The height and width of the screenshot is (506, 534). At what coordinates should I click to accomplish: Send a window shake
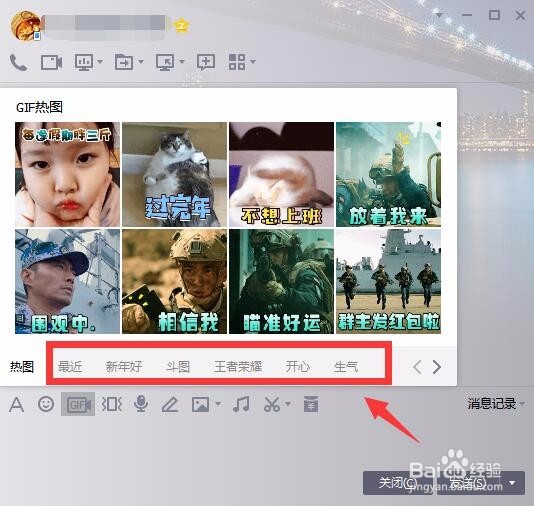[111, 404]
